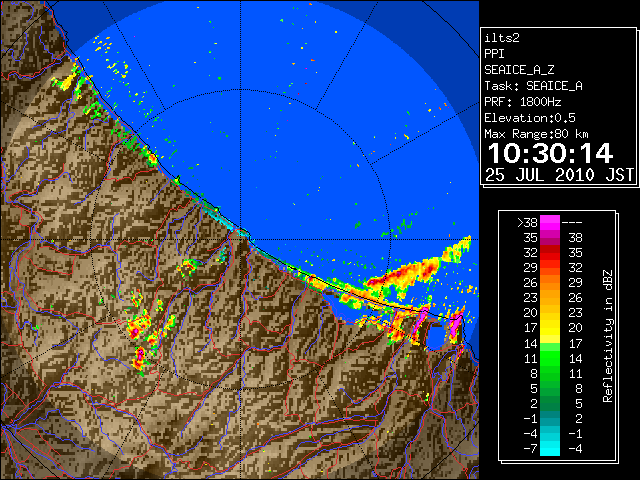This screenshot has width=640, height=480.
Task: Click legend value '>38' at top
Action: click(x=527, y=223)
